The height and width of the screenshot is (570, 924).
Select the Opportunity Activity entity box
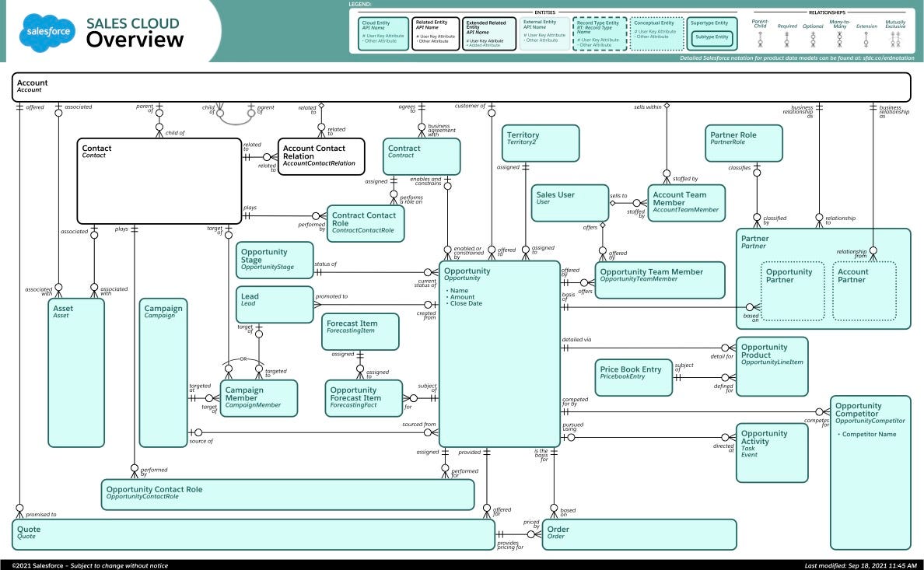click(772, 453)
